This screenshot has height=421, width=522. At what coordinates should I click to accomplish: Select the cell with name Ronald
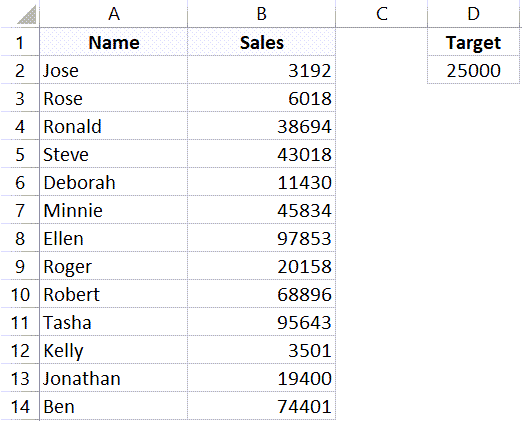pos(114,126)
